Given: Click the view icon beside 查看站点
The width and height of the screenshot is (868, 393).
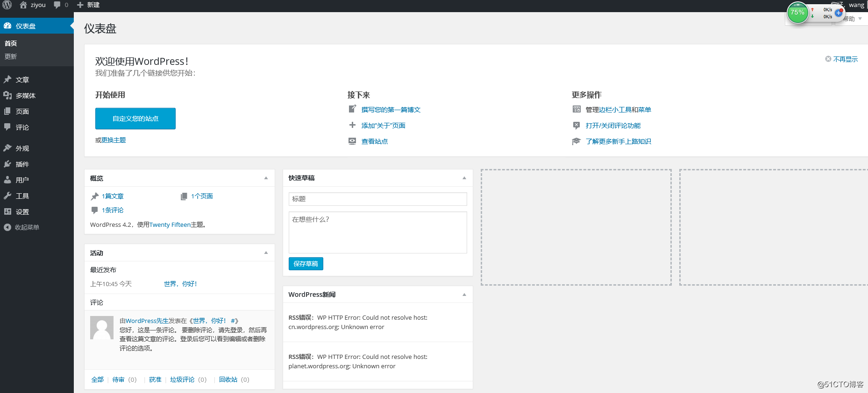Looking at the screenshot, I should coord(352,141).
